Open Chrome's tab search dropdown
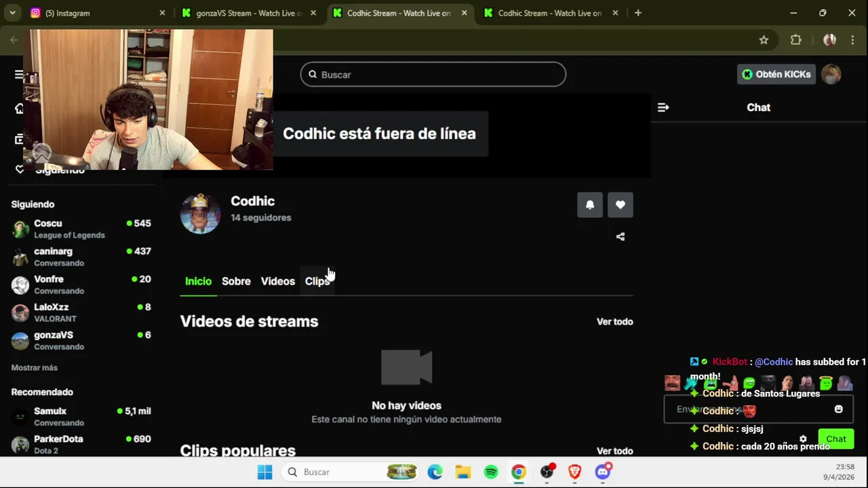This screenshot has height=488, width=868. 12,13
